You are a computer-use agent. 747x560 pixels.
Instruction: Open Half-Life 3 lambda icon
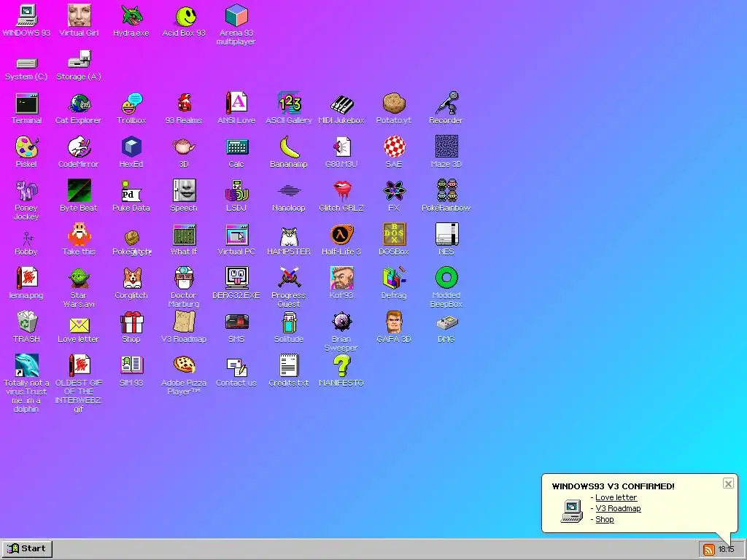341,234
